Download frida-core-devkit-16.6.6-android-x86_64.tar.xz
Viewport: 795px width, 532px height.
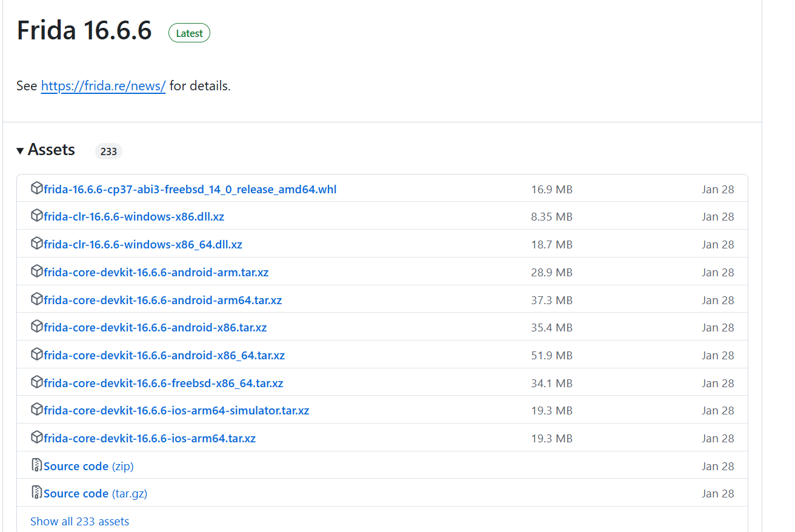tap(164, 356)
